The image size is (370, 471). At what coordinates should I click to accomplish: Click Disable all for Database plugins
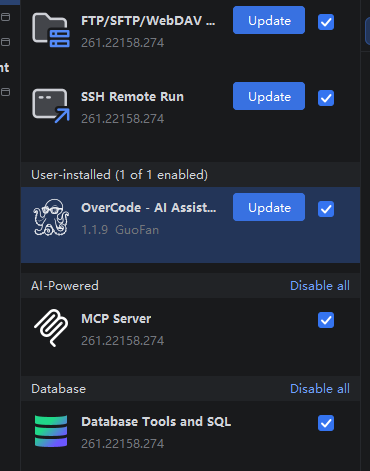point(320,389)
